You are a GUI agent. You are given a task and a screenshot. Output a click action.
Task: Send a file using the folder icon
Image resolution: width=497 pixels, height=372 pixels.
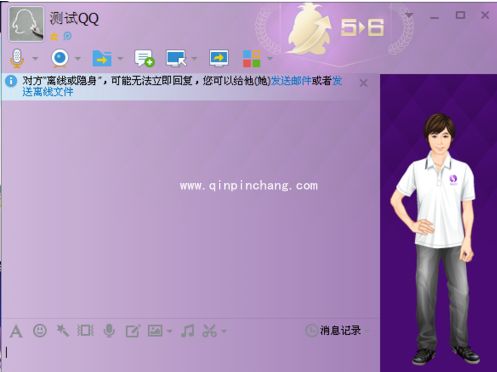tap(102, 59)
